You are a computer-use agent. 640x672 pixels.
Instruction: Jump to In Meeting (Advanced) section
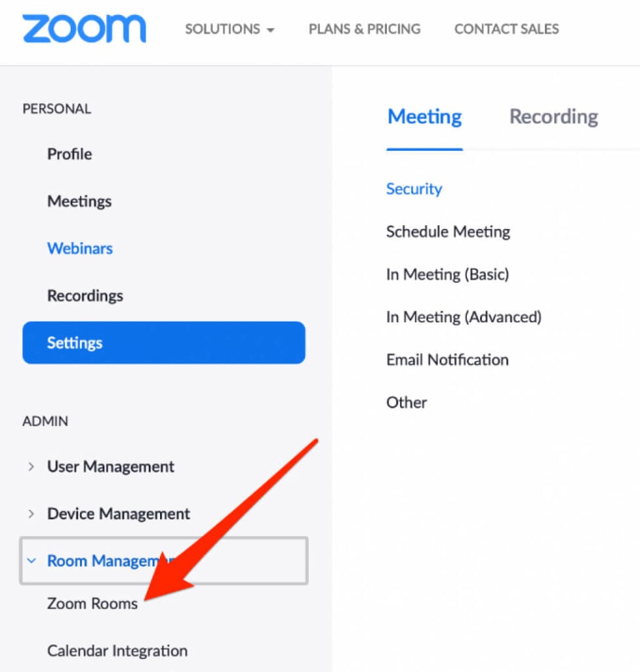[464, 317]
